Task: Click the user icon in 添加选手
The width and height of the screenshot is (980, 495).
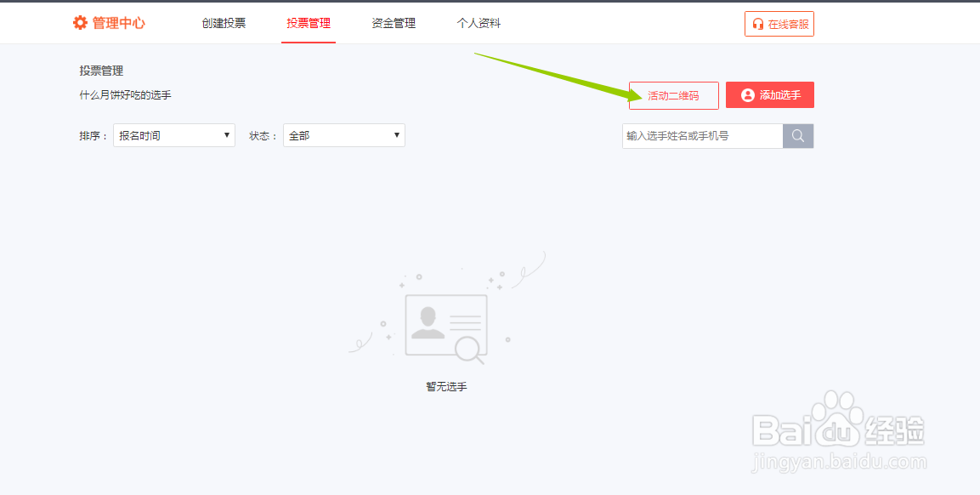Action: (747, 95)
